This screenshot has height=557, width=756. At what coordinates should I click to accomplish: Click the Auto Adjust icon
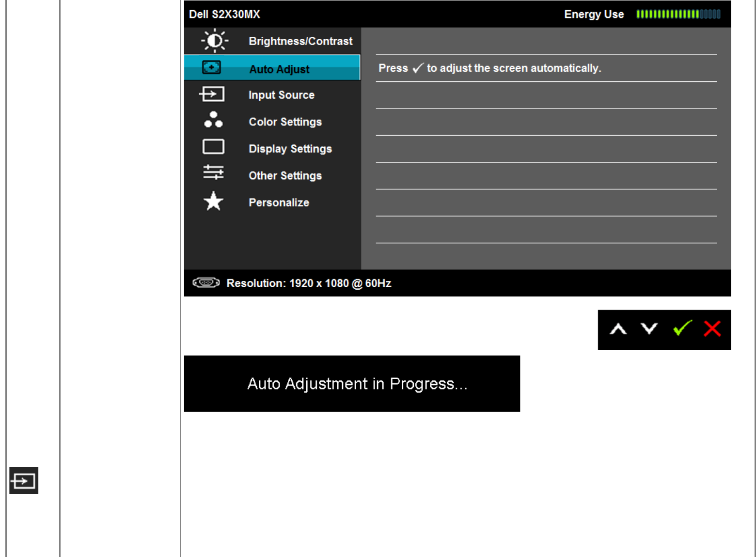coord(211,67)
